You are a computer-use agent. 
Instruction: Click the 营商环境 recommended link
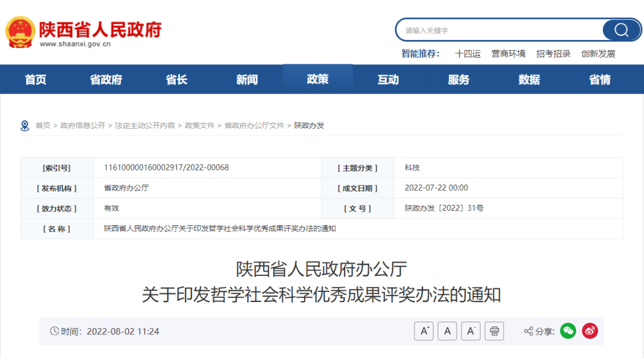click(x=508, y=53)
